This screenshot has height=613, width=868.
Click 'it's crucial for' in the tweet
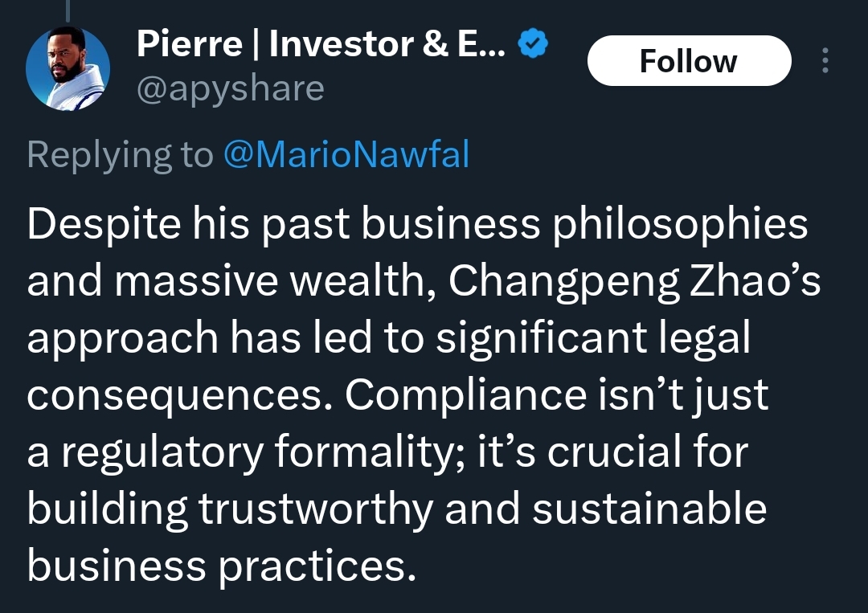(x=612, y=451)
